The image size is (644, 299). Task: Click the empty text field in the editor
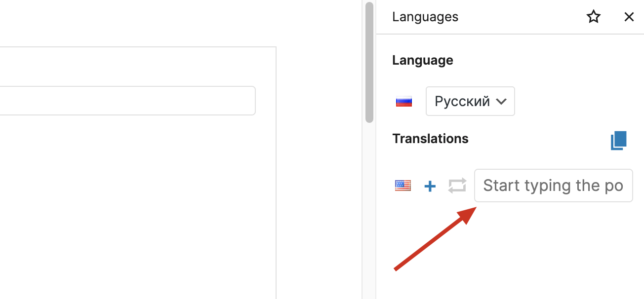pos(127,100)
